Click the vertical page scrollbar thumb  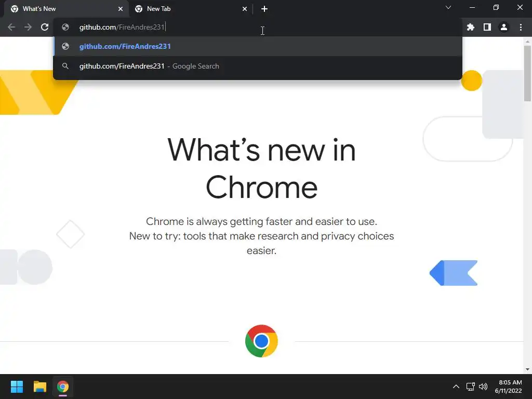pos(527,73)
